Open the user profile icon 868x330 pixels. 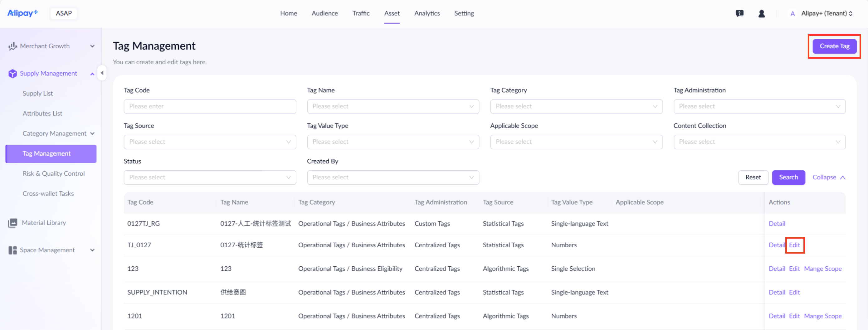click(x=761, y=13)
